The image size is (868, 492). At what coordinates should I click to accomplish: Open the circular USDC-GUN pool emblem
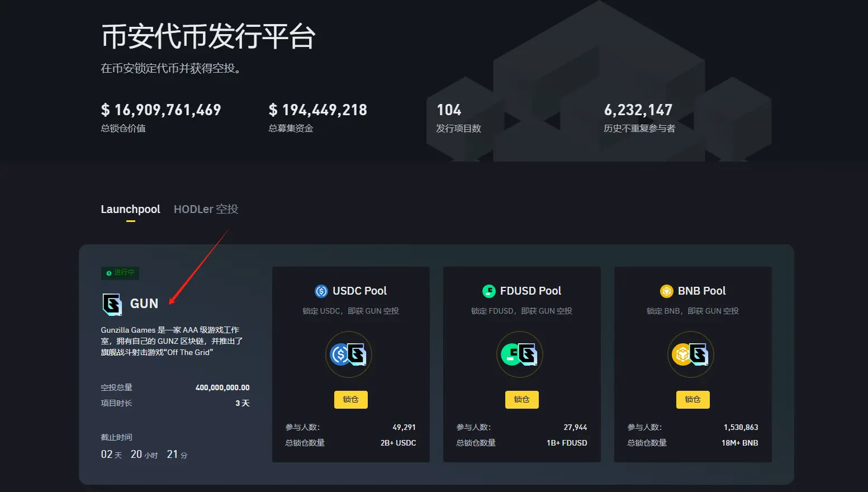point(349,354)
